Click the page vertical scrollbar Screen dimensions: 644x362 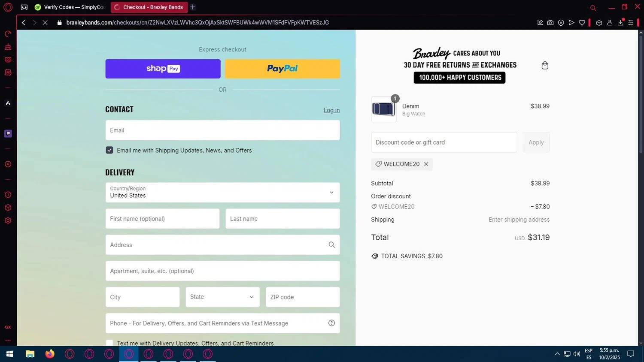point(641,94)
